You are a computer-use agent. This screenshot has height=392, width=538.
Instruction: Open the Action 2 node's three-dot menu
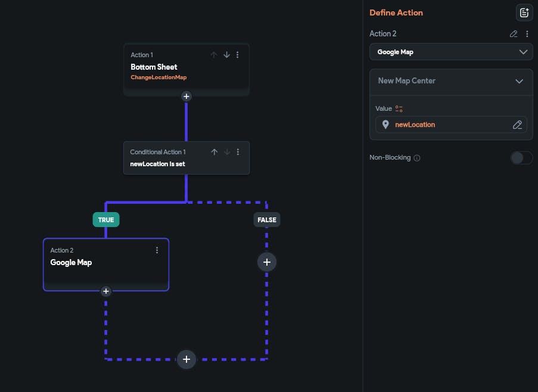pos(157,250)
